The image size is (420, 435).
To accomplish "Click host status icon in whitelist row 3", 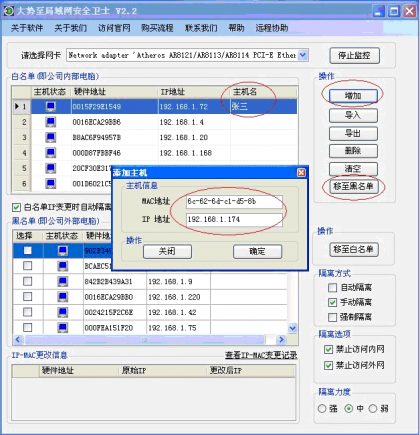I will (51, 137).
